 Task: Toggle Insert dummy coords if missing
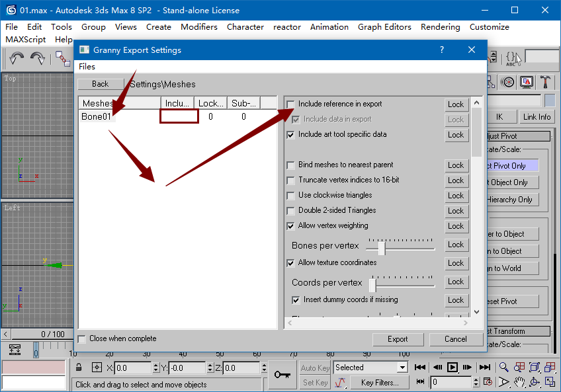296,299
